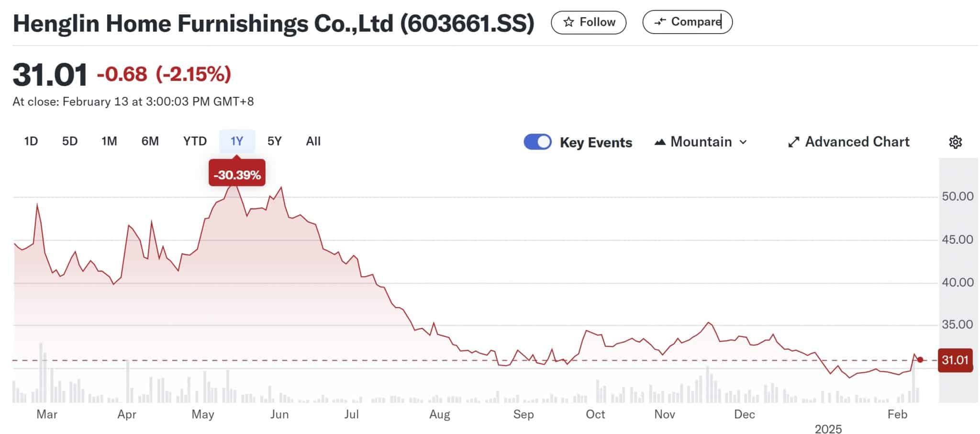The width and height of the screenshot is (980, 434).
Task: Click the large 31.01 price heading
Action: click(50, 75)
